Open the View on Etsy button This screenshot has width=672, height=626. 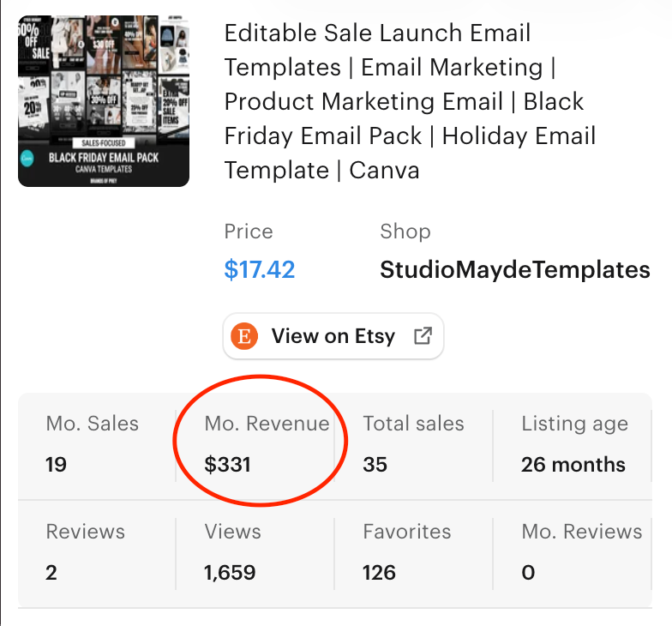[x=333, y=336]
